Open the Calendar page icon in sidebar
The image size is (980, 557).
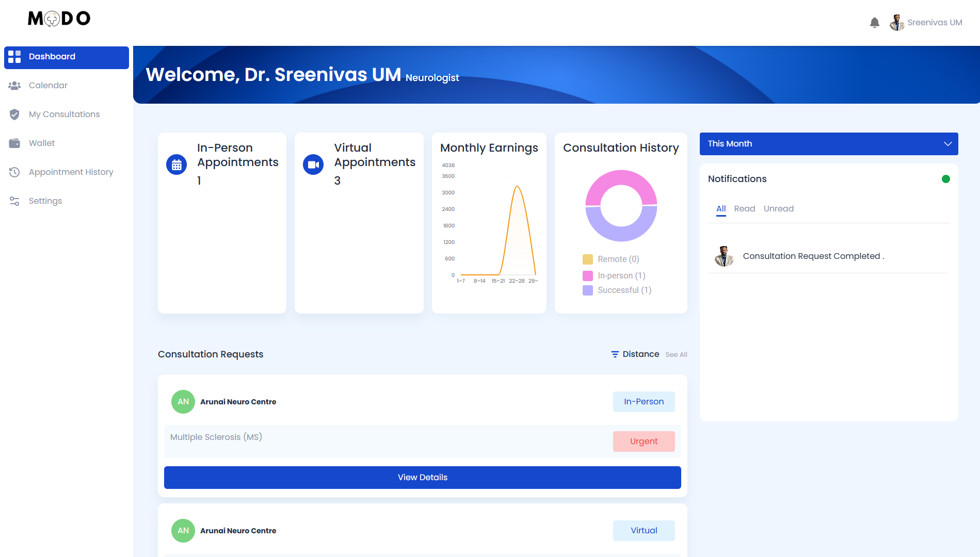click(14, 86)
